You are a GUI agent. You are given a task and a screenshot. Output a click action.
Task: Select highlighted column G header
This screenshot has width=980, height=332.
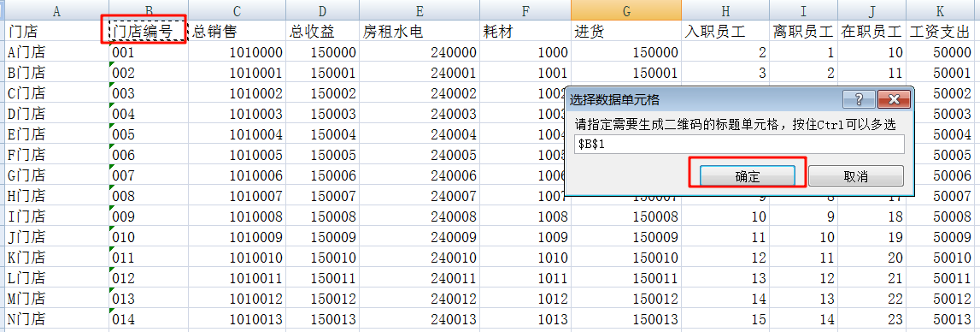[x=625, y=10]
